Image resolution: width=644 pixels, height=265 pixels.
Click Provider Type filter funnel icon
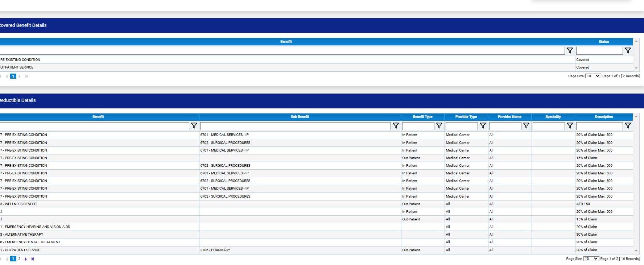pyautogui.click(x=483, y=126)
